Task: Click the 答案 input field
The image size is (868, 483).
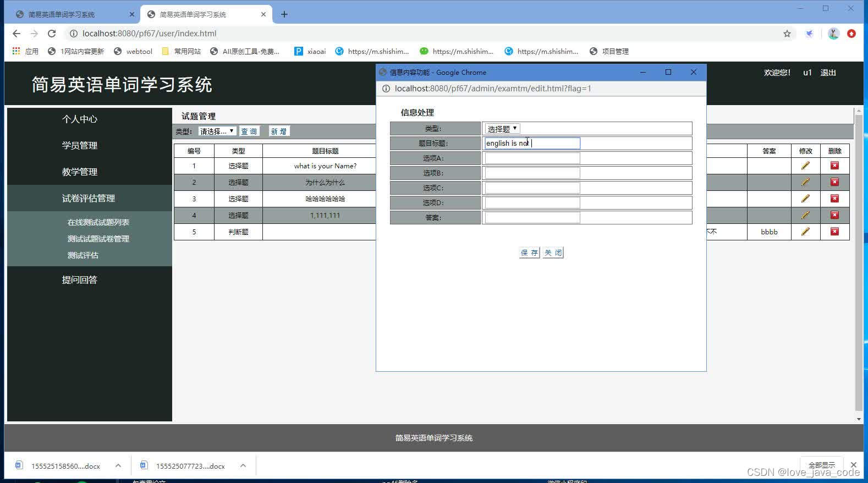Action: coord(532,217)
